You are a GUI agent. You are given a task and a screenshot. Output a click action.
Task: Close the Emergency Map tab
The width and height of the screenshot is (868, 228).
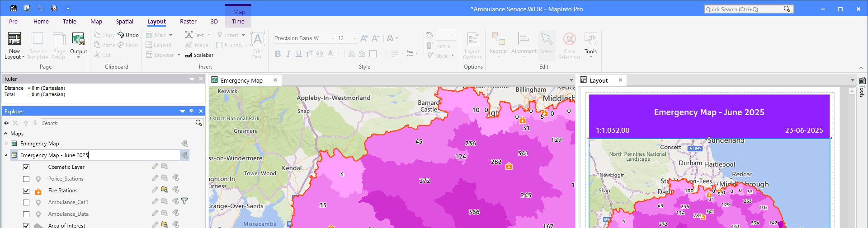coord(275,80)
